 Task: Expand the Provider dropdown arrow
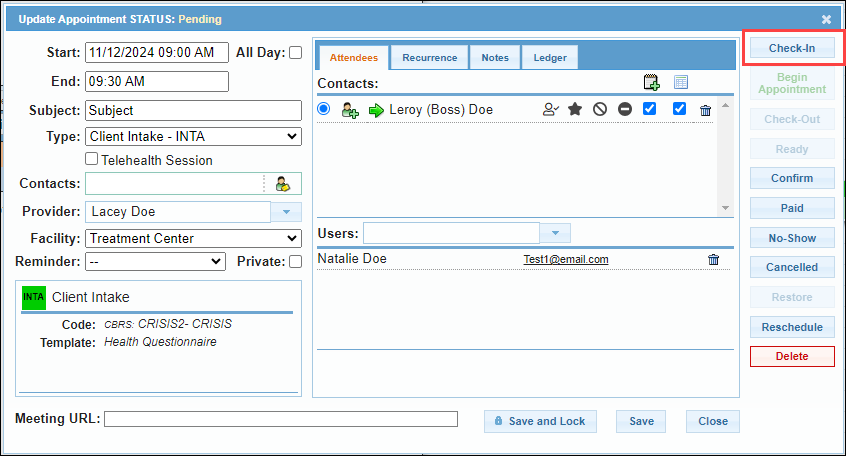(x=286, y=212)
